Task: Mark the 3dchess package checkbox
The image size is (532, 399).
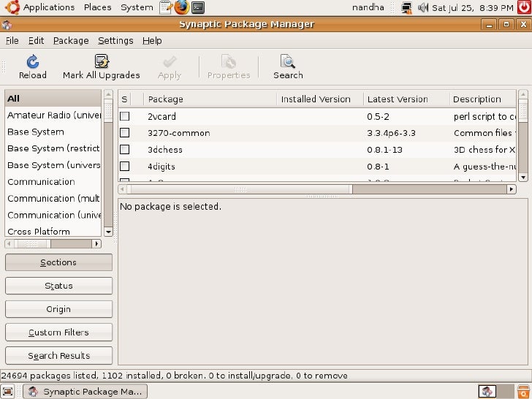Action: click(x=124, y=149)
